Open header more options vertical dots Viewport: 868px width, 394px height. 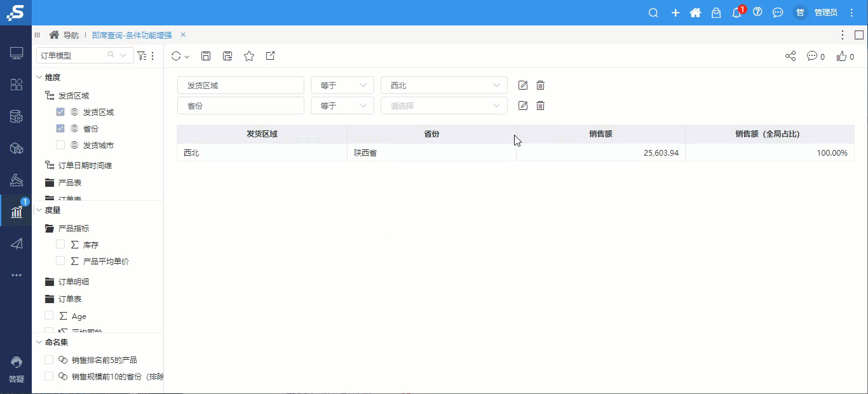tap(852, 13)
